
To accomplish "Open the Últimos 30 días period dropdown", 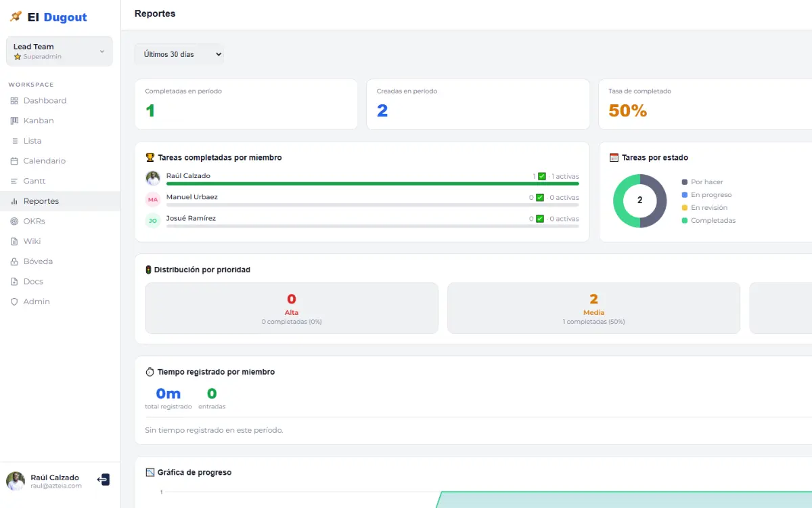I will coord(179,54).
